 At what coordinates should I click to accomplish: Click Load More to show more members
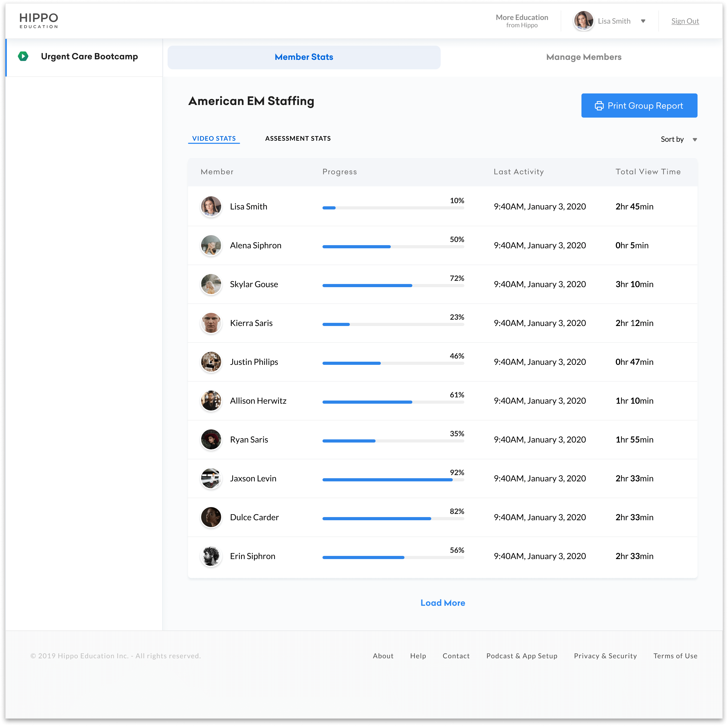point(442,603)
